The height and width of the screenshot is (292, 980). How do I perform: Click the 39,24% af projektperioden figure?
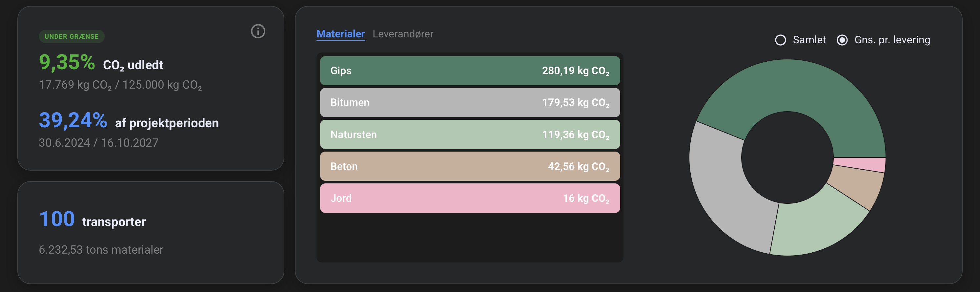(73, 121)
